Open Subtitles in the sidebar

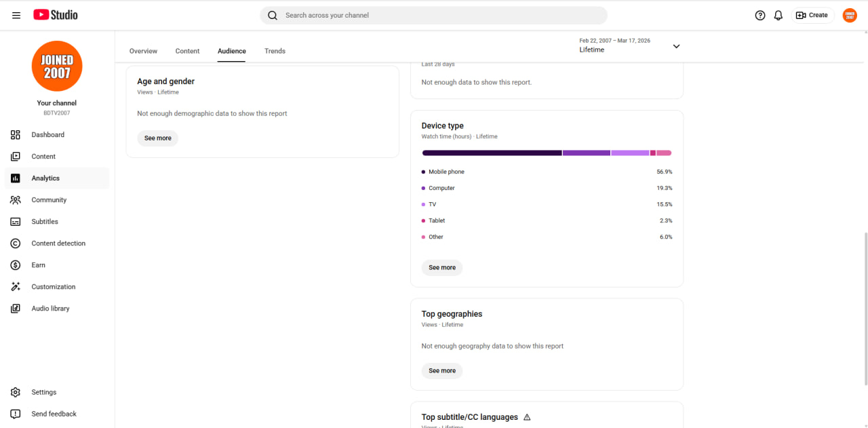click(x=57, y=222)
